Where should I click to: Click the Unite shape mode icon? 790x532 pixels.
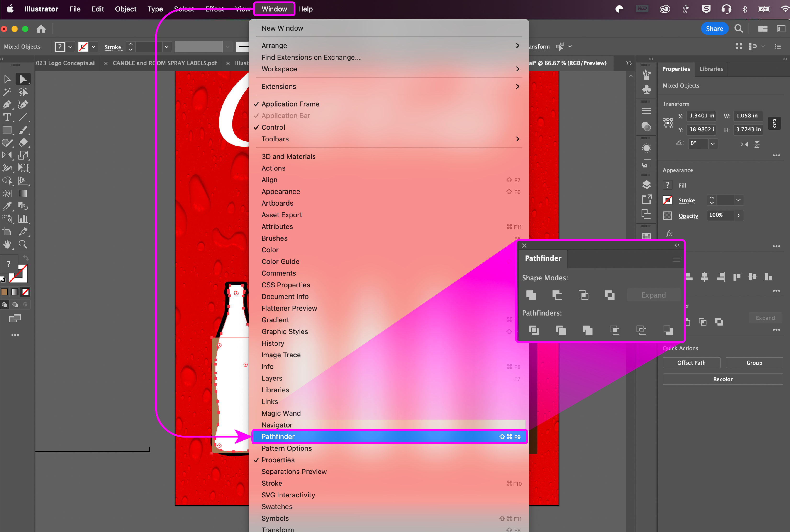531,295
